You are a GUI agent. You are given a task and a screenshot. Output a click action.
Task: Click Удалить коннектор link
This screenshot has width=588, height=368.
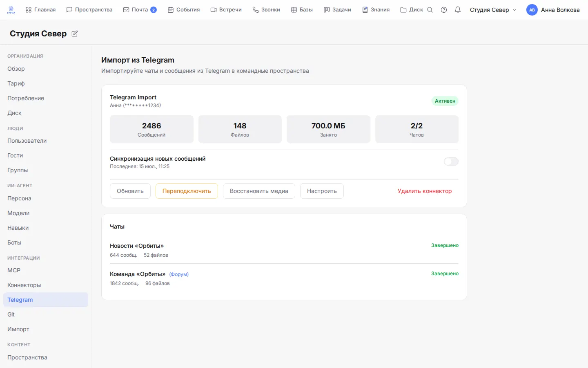[x=425, y=191]
